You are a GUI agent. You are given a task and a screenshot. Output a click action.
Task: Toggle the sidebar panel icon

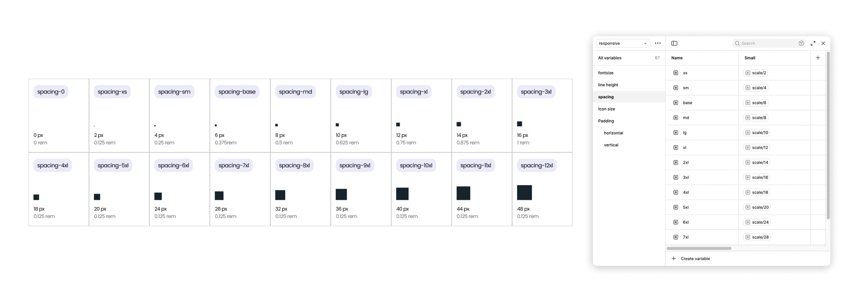point(674,43)
